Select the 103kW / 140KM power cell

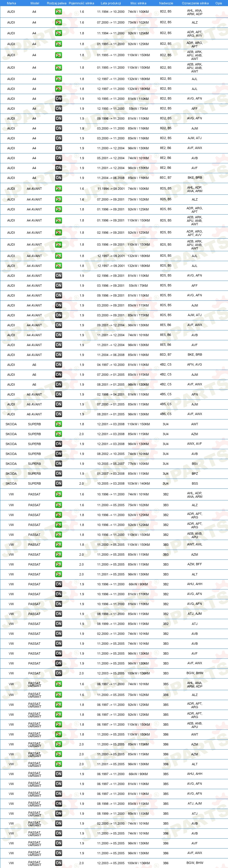[138, 483]
